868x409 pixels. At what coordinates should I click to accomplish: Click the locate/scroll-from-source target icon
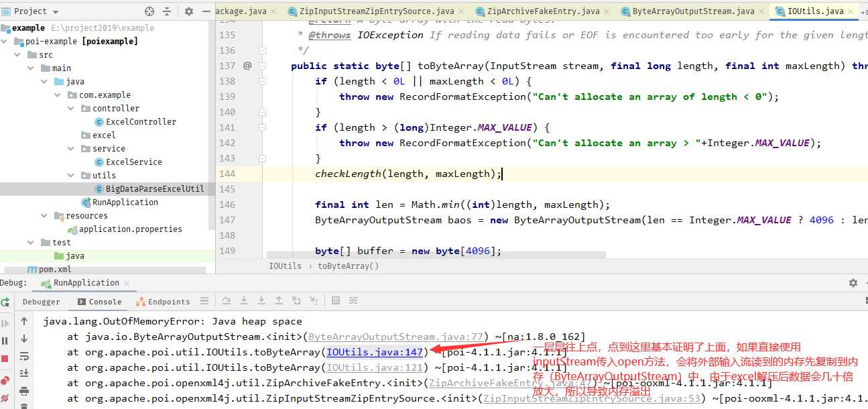click(149, 11)
